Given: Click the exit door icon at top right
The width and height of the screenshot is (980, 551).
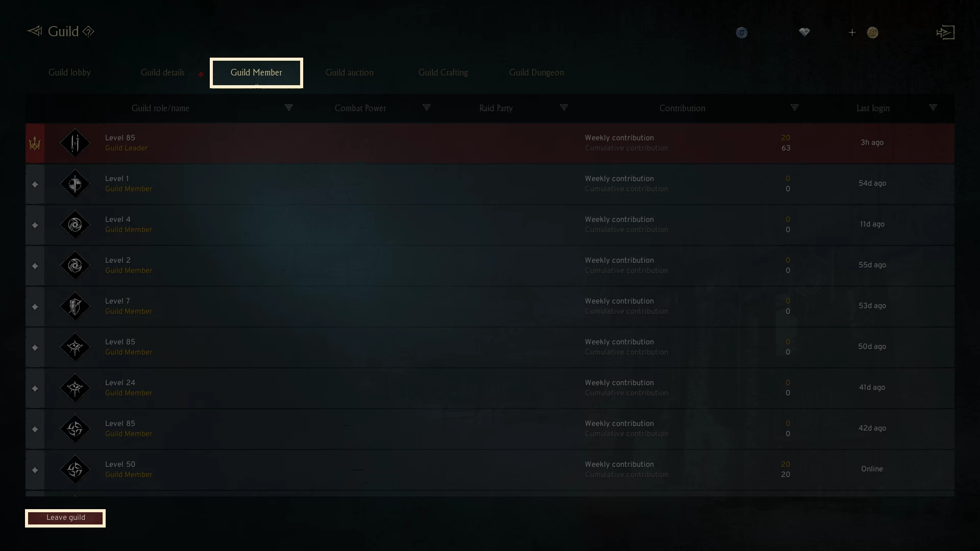Looking at the screenshot, I should [945, 33].
